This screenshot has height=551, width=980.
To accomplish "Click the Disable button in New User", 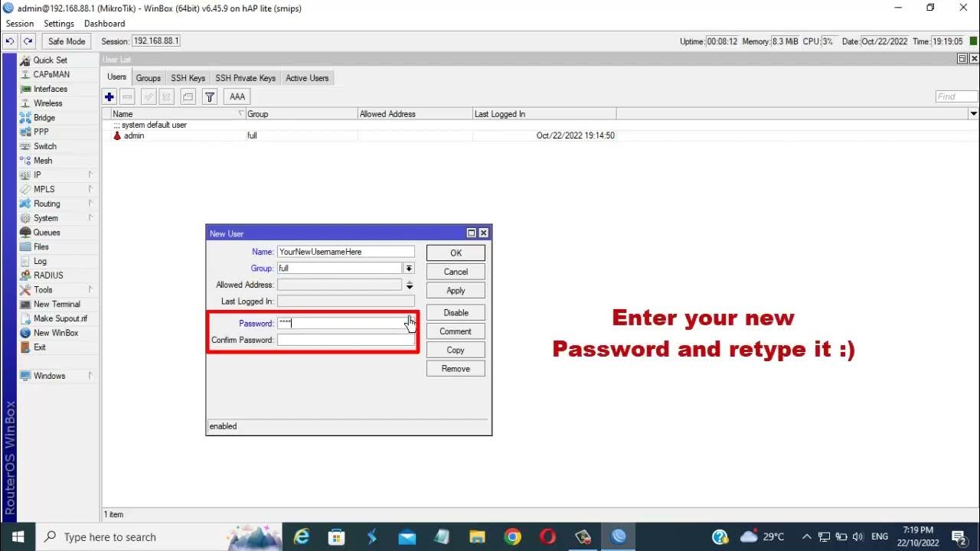I will click(456, 312).
